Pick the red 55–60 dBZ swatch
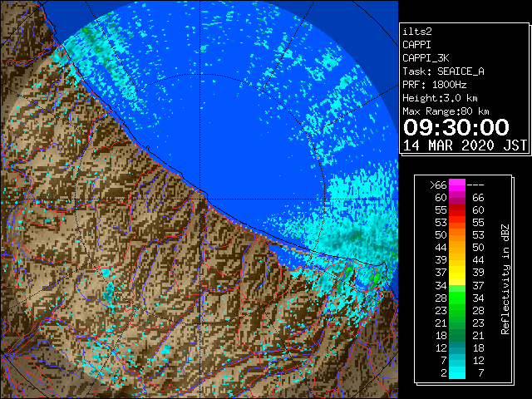Image resolution: width=532 pixels, height=399 pixels. (x=457, y=210)
